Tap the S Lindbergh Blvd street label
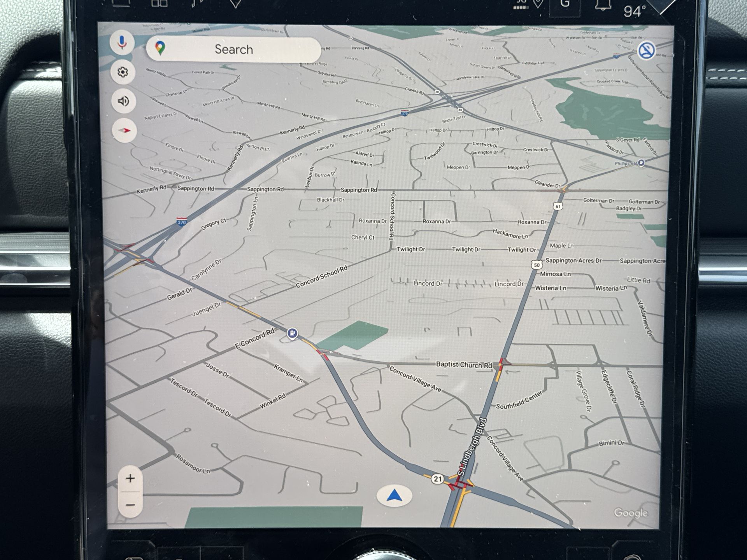747x560 pixels. pyautogui.click(x=472, y=447)
